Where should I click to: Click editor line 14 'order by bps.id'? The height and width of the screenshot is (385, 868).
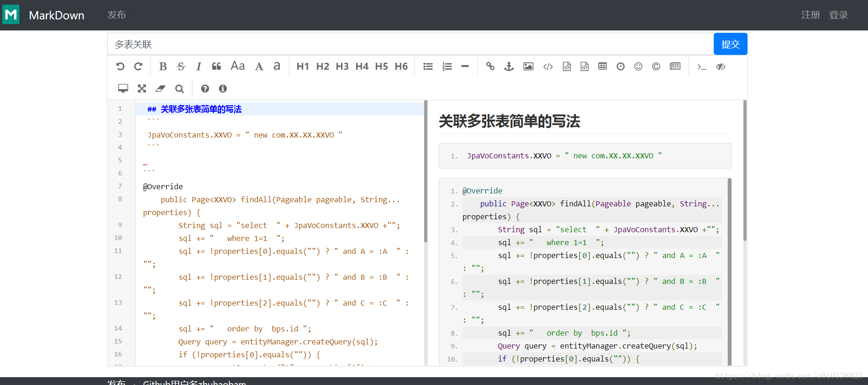(245, 329)
